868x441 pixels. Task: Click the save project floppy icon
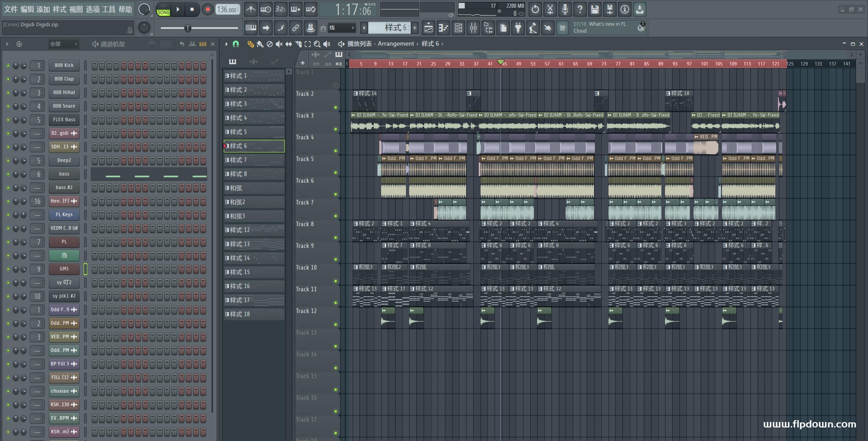595,9
